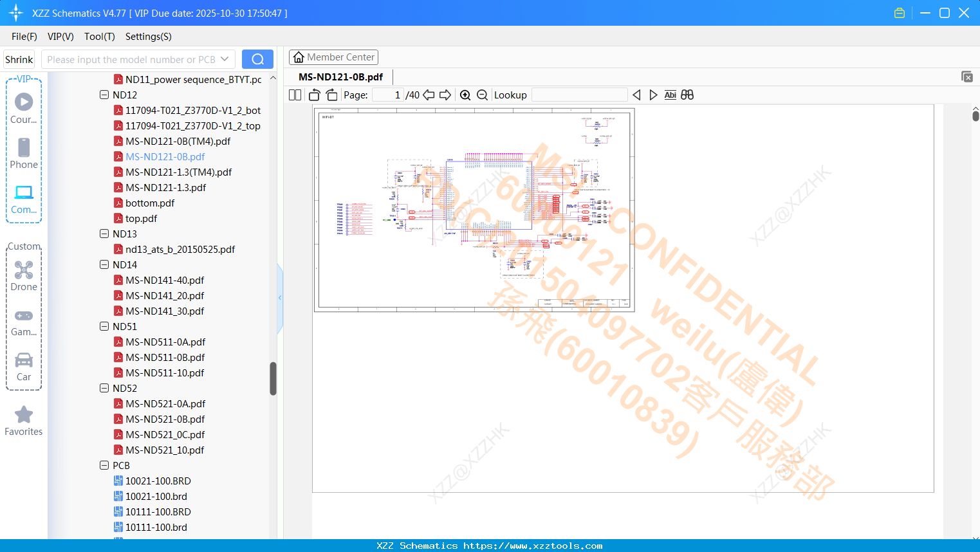This screenshot has height=552, width=980.
Task: Open the Courses sidebar icon
Action: click(24, 107)
